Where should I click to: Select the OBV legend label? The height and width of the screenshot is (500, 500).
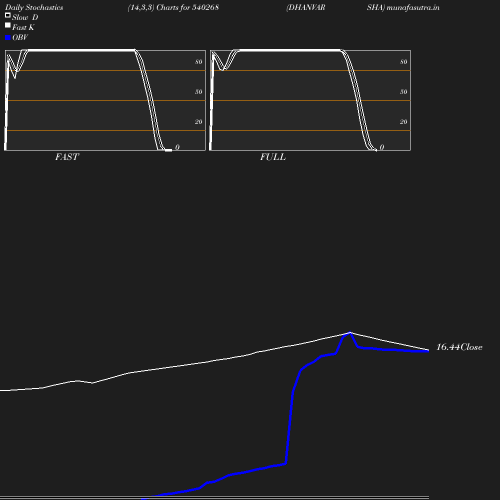pyautogui.click(x=20, y=37)
